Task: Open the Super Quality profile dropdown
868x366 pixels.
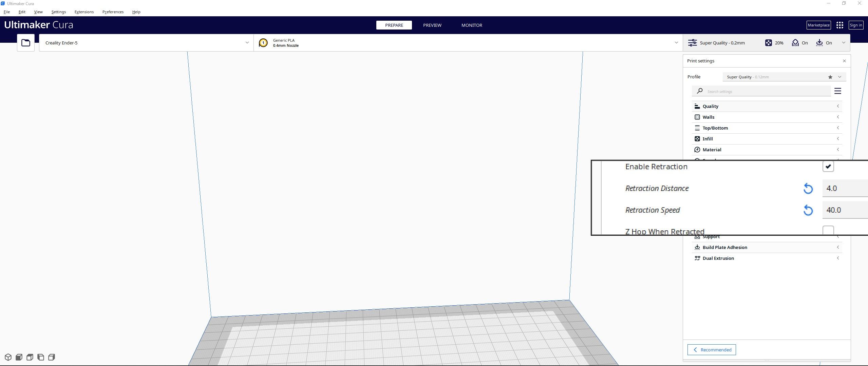Action: pos(784,77)
